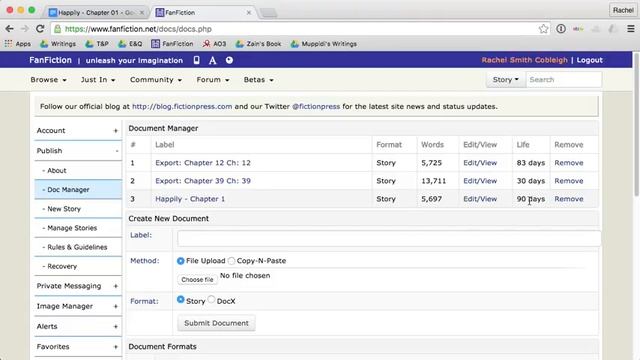Screen dimensions: 640x360
Task: Open Rachel Smith Cobleigh profile link
Action: click(x=524, y=60)
